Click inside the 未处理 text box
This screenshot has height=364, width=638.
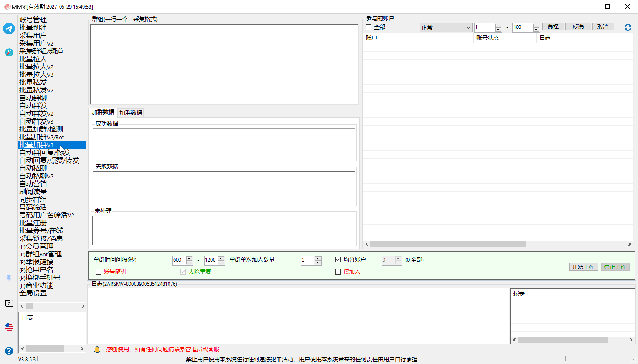224,230
